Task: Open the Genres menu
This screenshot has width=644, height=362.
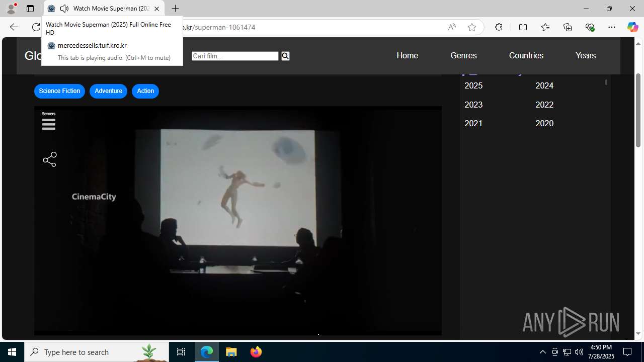Action: [x=463, y=56]
